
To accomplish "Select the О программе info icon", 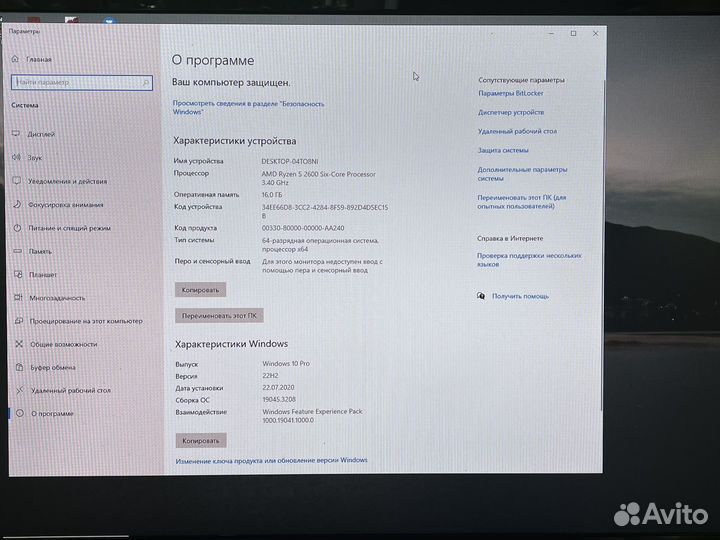I will tap(20, 413).
